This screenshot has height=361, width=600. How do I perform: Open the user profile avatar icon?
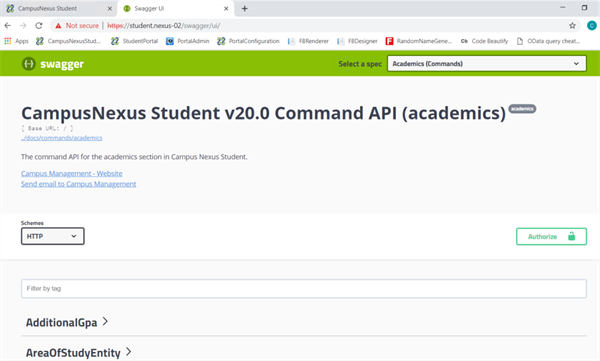592,25
